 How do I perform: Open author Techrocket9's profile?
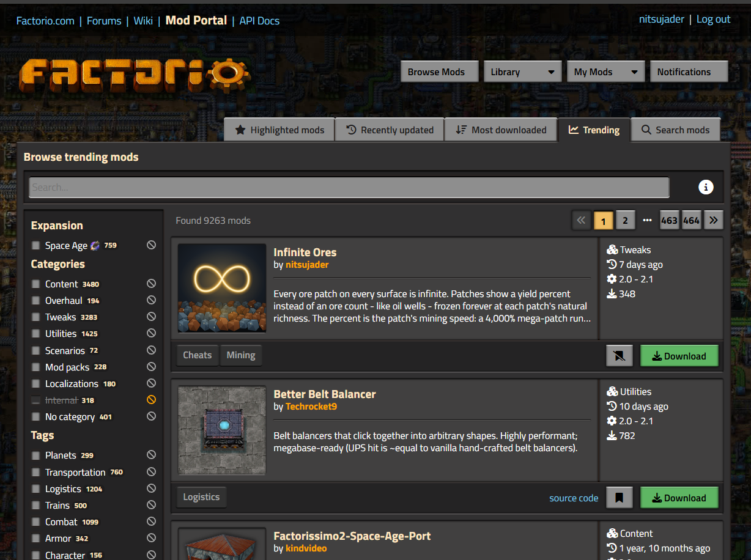[311, 407]
